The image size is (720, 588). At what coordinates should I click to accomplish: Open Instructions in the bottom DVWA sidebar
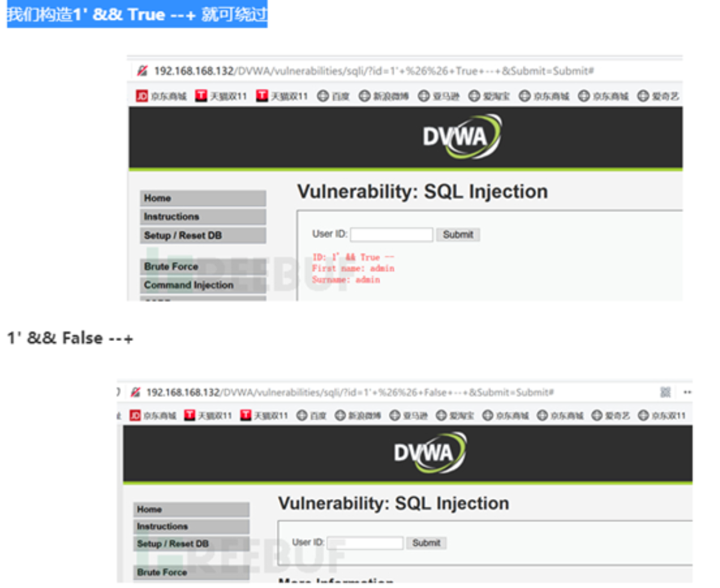[x=191, y=527]
